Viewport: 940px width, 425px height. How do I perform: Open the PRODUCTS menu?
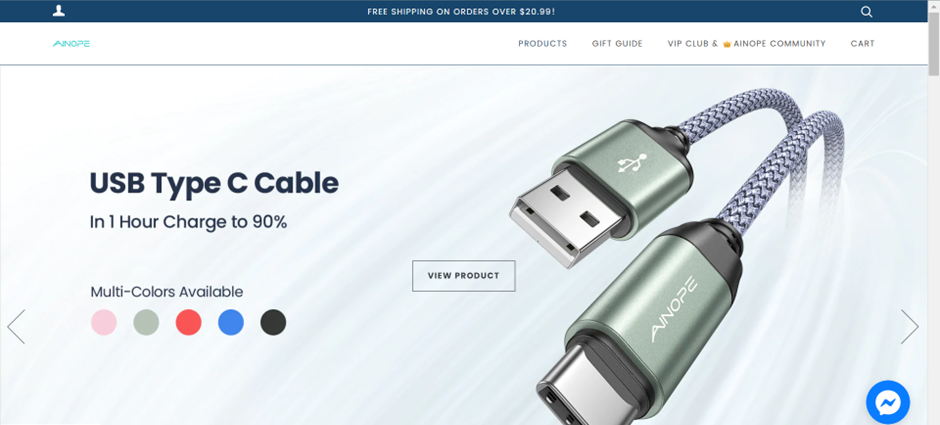click(x=543, y=43)
